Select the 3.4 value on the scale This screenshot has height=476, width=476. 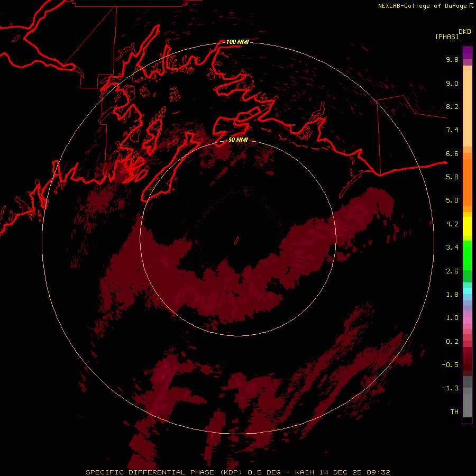tap(452, 248)
